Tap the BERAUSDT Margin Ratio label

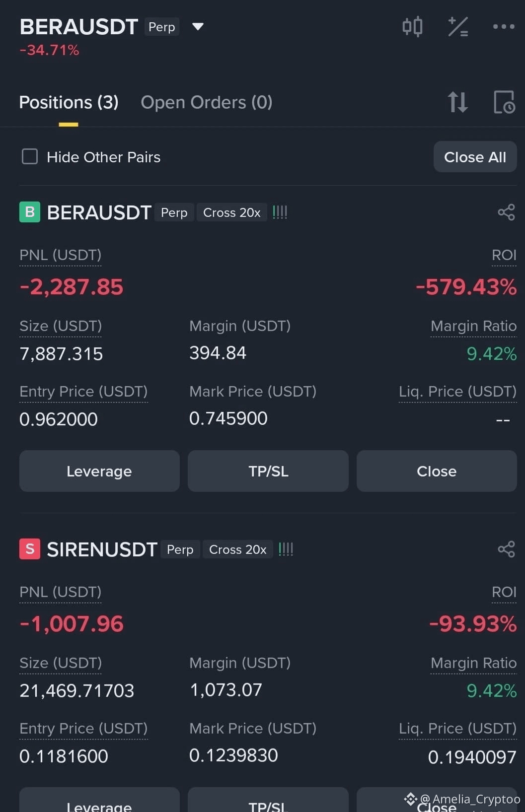473,326
